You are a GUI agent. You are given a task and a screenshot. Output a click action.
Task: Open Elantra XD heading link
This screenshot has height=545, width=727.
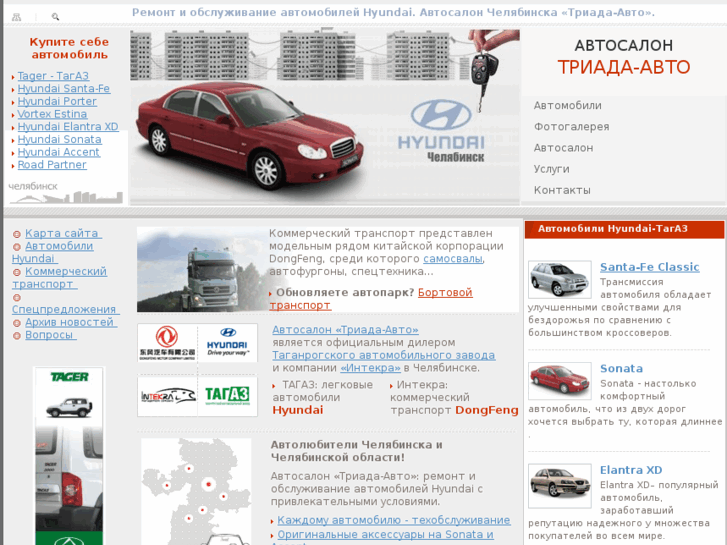(x=631, y=470)
